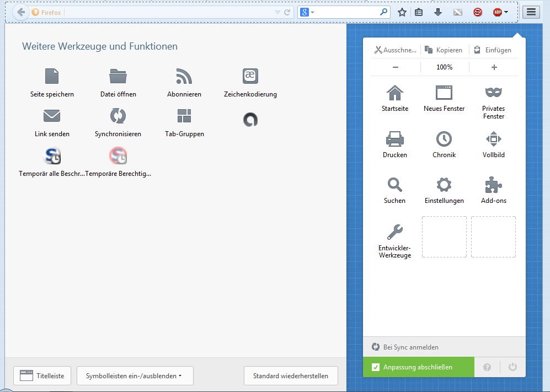The image size is (550, 392).
Task: Click the back arrow button
Action: [x=21, y=12]
